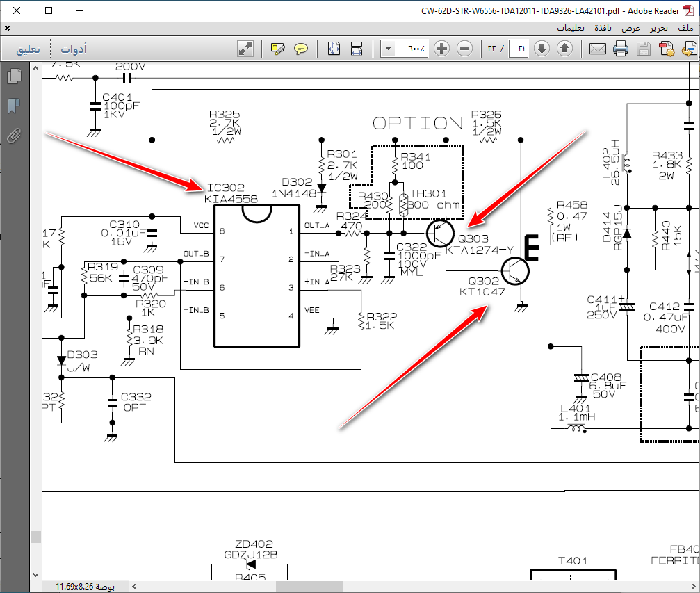Select the Highlight Text tool

pos(277,49)
